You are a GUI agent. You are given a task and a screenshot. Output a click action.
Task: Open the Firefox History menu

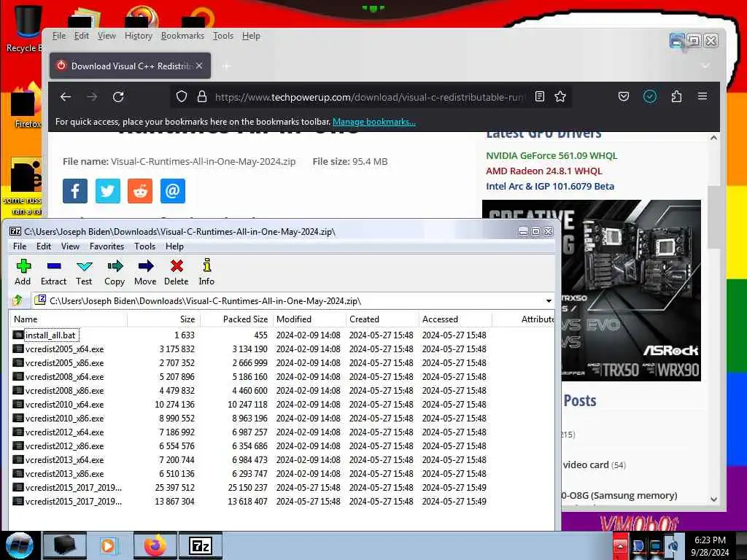click(x=138, y=36)
